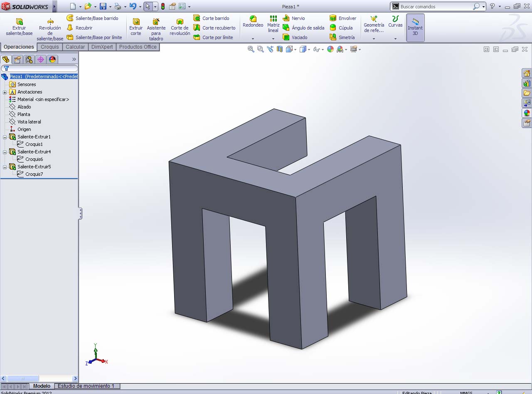532x394 pixels.
Task: Select the Alzado plane
Action: coord(24,107)
